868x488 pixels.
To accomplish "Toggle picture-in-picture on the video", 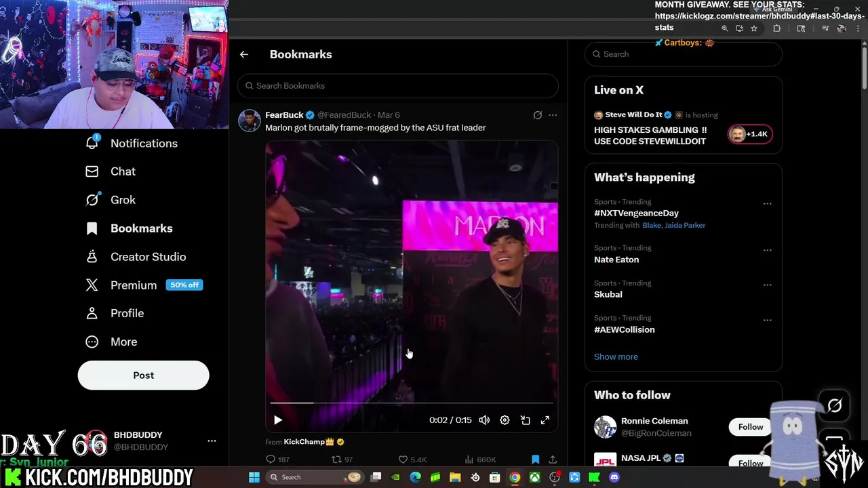I will [x=525, y=420].
